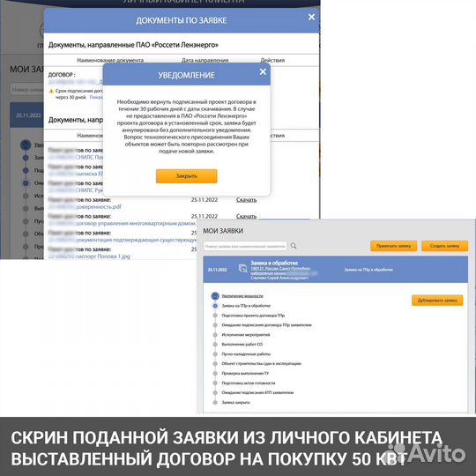Click the 25.11.2022 date in background Мои заявки
The image size is (476, 476).
click(x=28, y=115)
